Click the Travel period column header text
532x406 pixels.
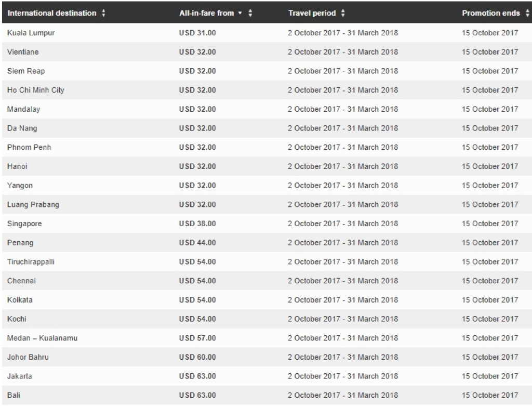coord(312,13)
